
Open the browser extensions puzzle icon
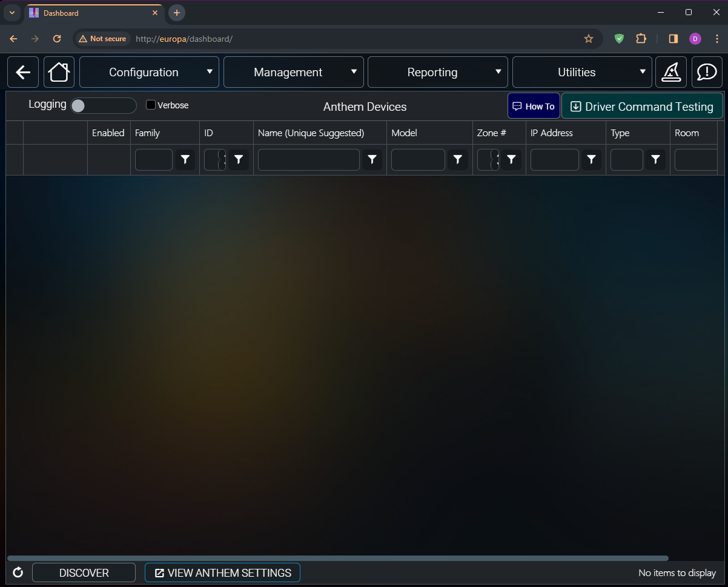[641, 39]
